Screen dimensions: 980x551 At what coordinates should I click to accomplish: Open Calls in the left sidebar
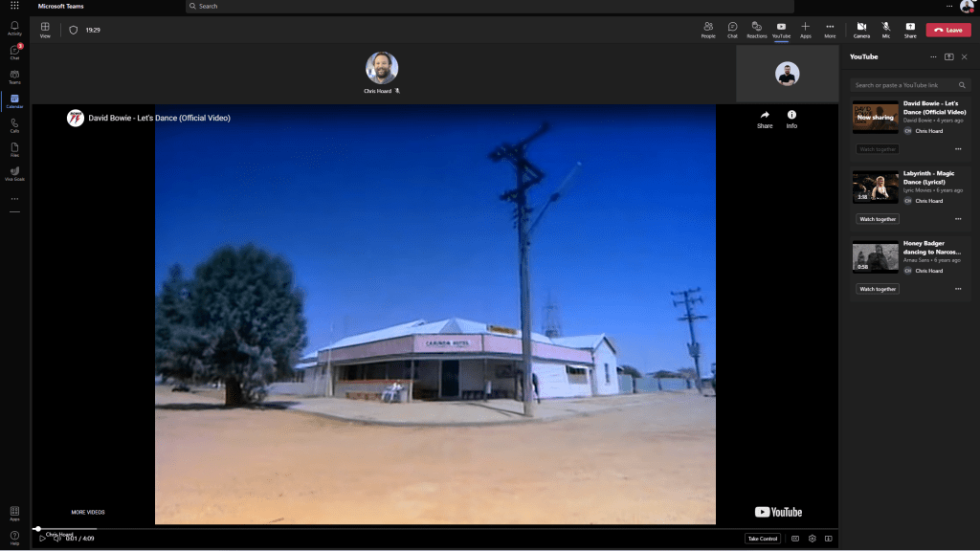(x=14, y=124)
